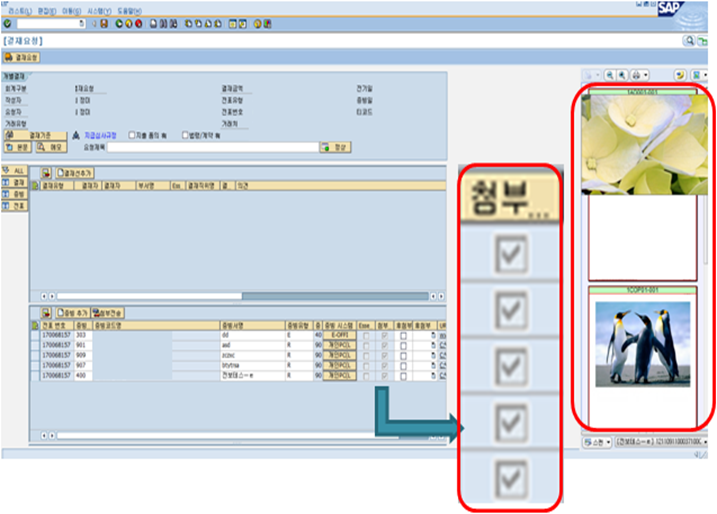Open the print dropdown arrow in viewer
This screenshot has width=717, height=514.
click(x=646, y=75)
